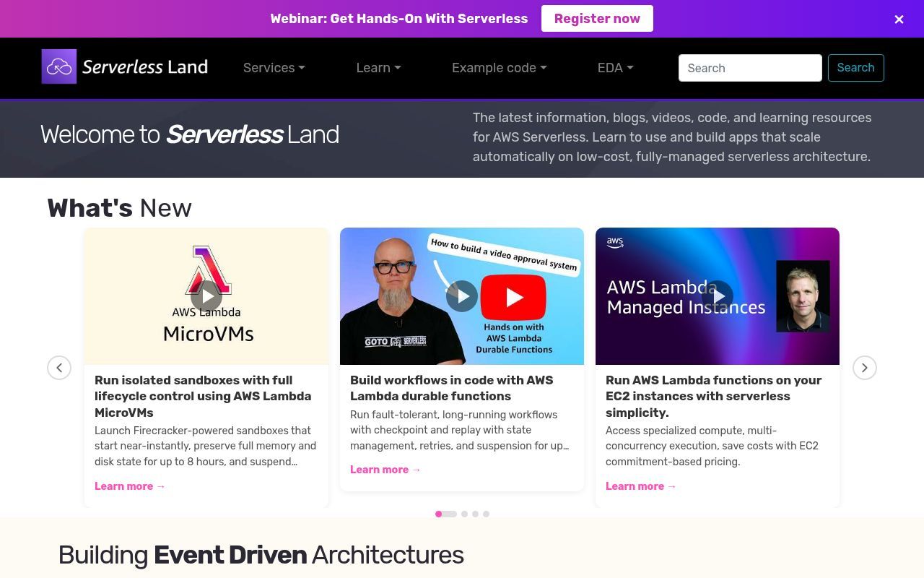924x578 pixels.
Task: Play the AWS Lambda MicroVMs video
Action: (206, 296)
